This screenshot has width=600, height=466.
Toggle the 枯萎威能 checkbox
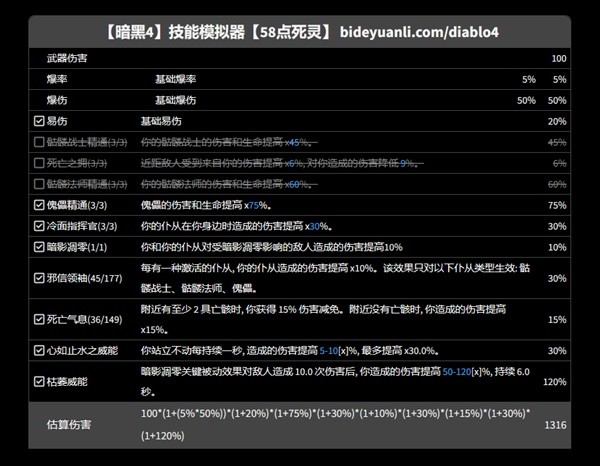tap(39, 381)
